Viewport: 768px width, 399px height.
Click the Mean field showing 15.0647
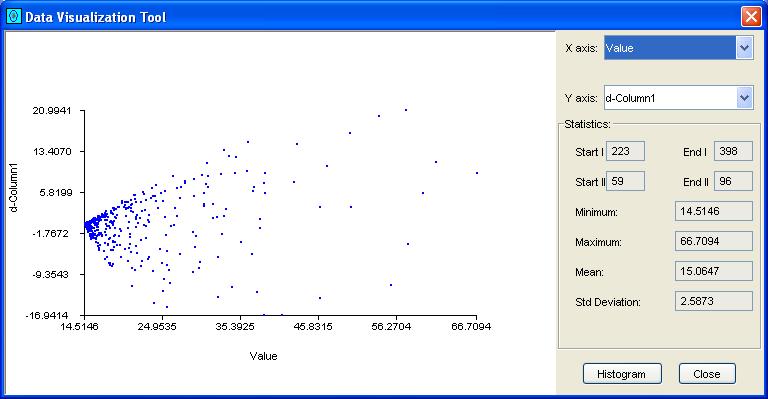714,271
